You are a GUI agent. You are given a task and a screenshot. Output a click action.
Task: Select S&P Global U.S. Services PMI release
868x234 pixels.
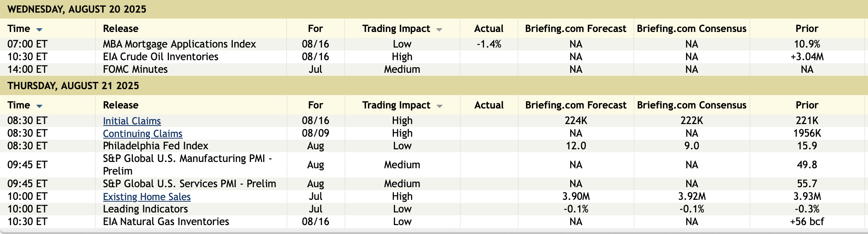[189, 184]
